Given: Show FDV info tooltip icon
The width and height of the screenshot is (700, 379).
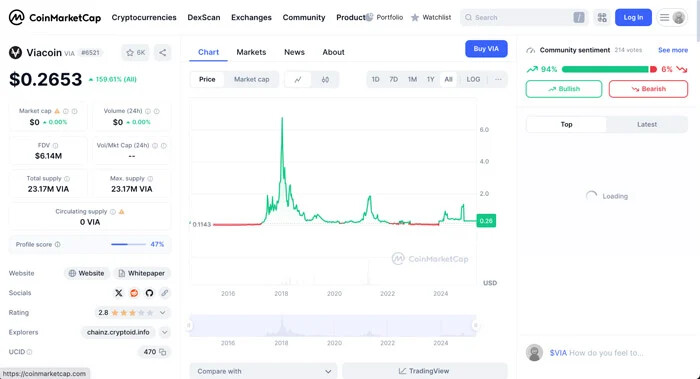Looking at the screenshot, I should (55, 146).
